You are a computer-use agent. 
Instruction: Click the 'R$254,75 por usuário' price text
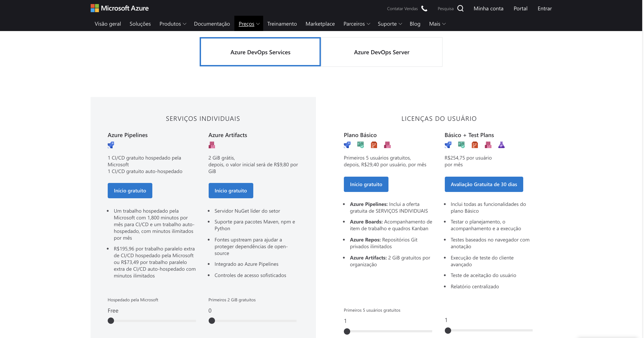coord(468,158)
